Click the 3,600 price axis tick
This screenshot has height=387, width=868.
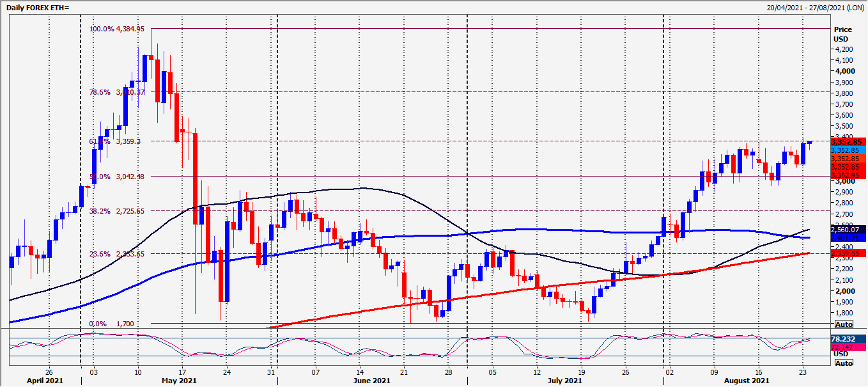pyautogui.click(x=844, y=115)
